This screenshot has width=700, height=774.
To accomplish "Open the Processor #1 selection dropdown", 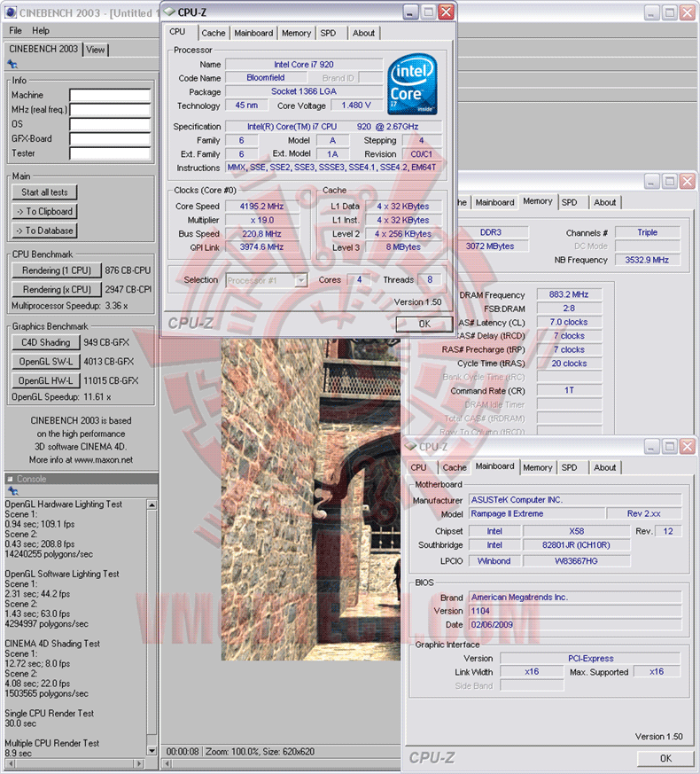I will pos(267,280).
